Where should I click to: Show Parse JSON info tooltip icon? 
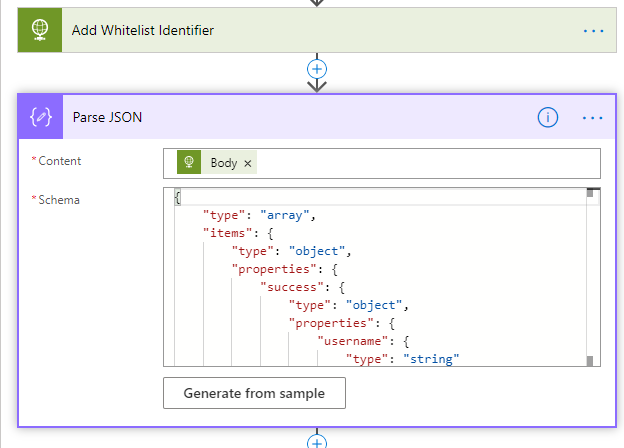[548, 117]
